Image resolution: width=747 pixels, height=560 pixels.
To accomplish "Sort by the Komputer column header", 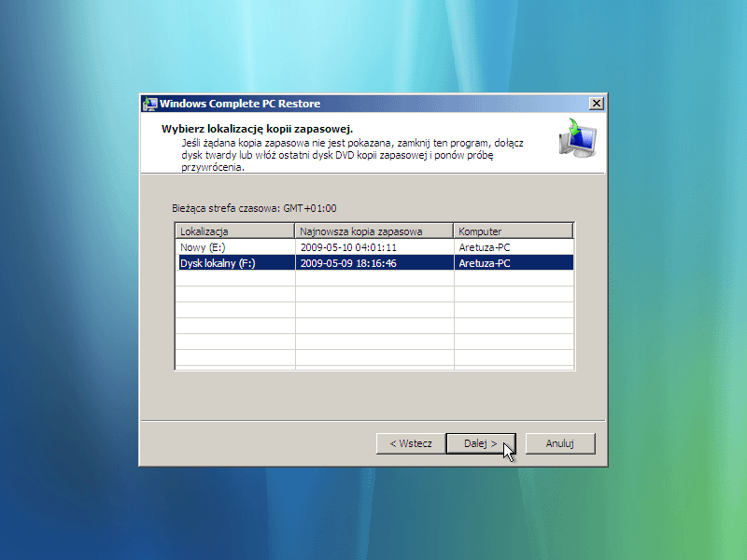I will pos(513,231).
